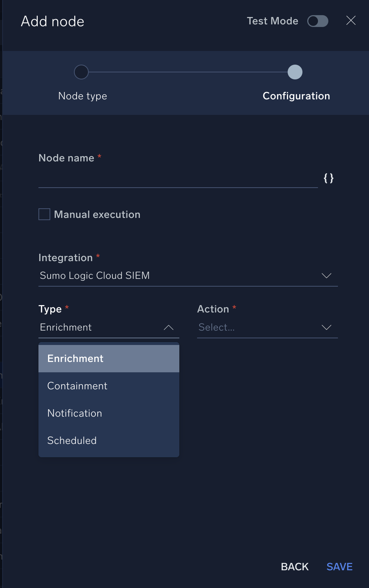Close the Add node panel
Image resolution: width=369 pixels, height=588 pixels.
[x=351, y=21]
